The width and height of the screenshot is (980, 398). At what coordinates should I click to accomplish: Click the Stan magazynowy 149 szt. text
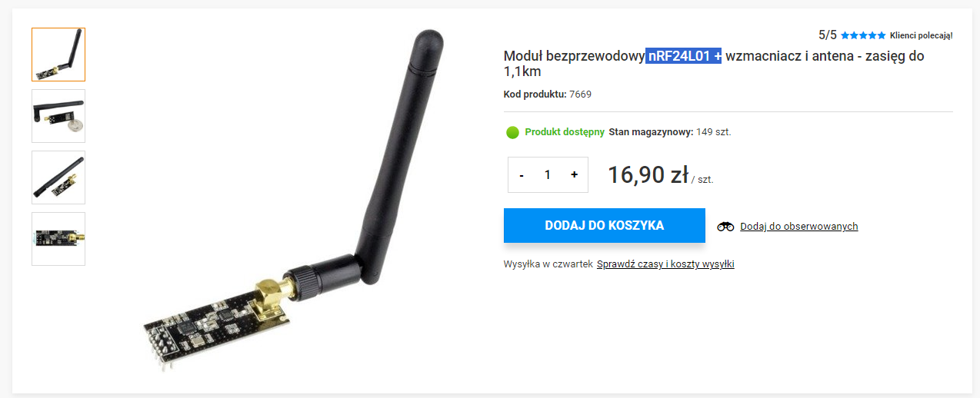coord(669,132)
